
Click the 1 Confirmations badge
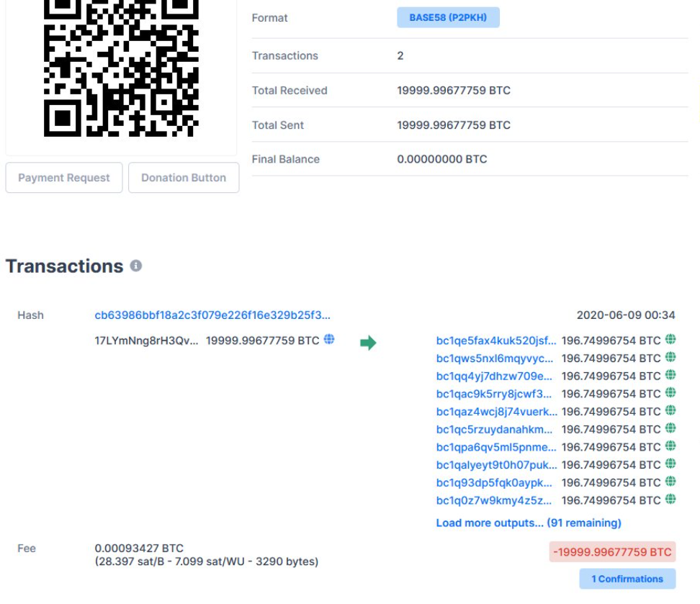click(627, 578)
